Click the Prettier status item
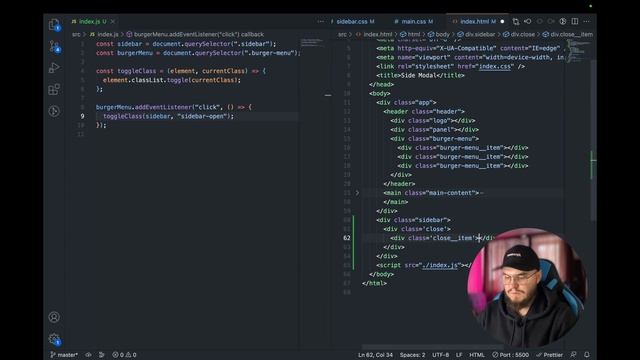The width and height of the screenshot is (640, 360). 549,355
